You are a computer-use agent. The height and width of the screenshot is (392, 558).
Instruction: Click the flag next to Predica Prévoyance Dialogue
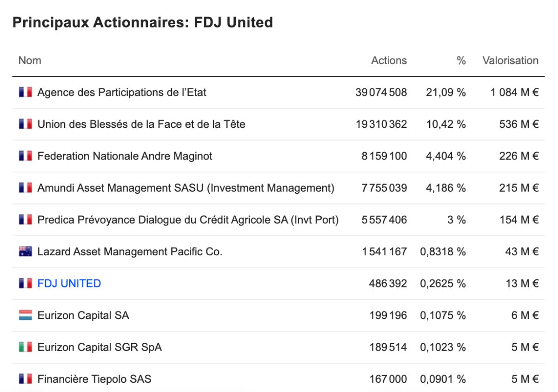tap(26, 219)
